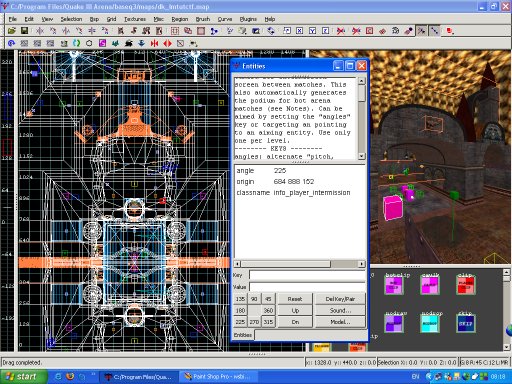Set entity angle to 135
Viewport: 512px width, 384px height.
tap(240, 299)
